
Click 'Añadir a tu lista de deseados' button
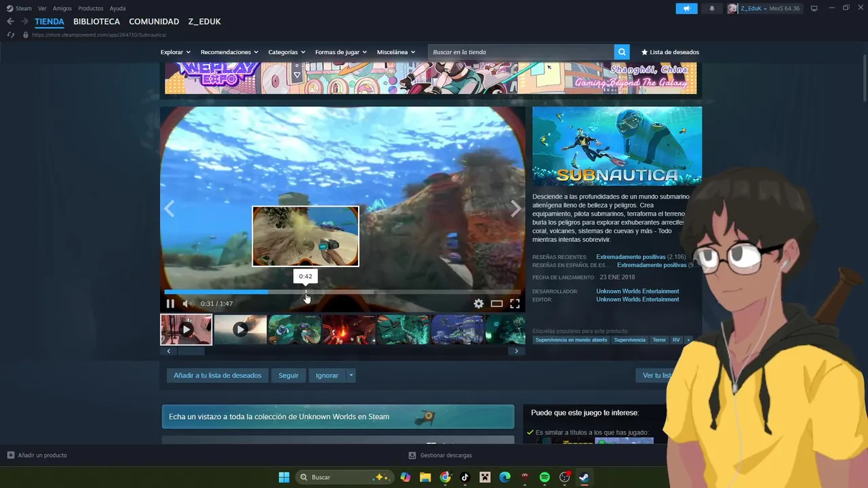click(x=218, y=375)
